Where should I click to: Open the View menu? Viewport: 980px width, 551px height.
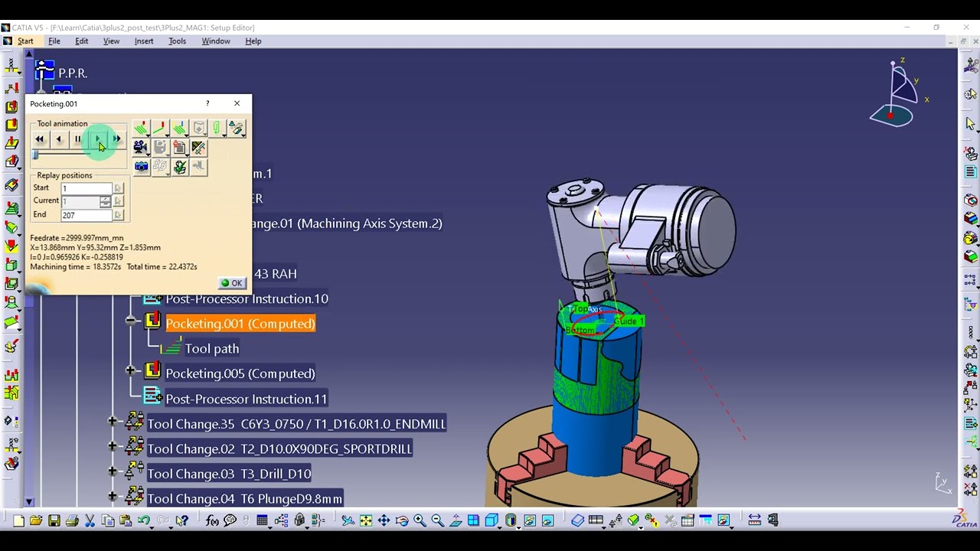click(111, 41)
